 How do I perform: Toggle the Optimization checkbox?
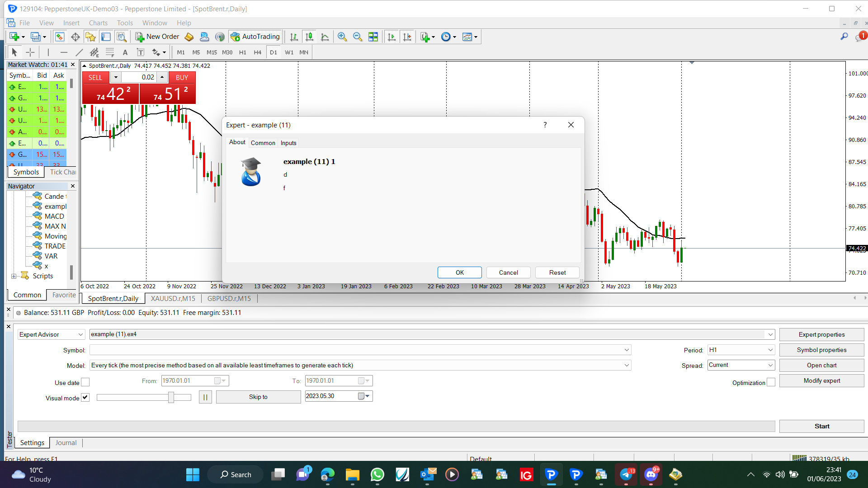coord(771,382)
